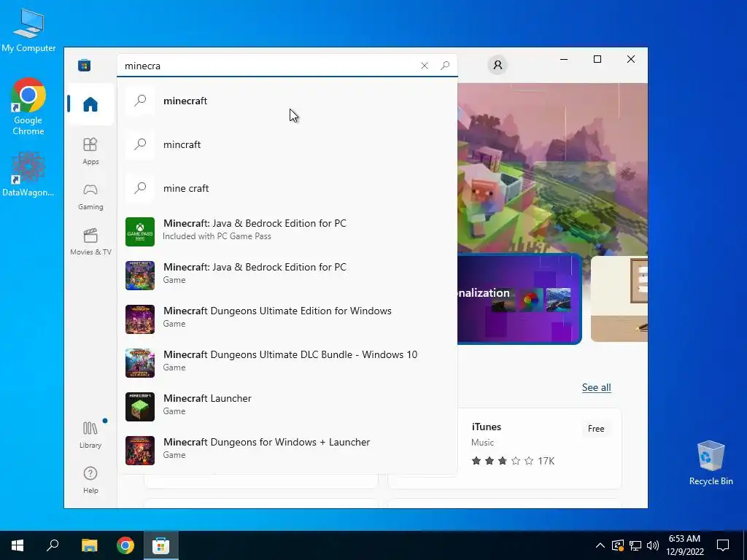Click Minecraft Java & Bedrock game thumbnail

(x=140, y=275)
